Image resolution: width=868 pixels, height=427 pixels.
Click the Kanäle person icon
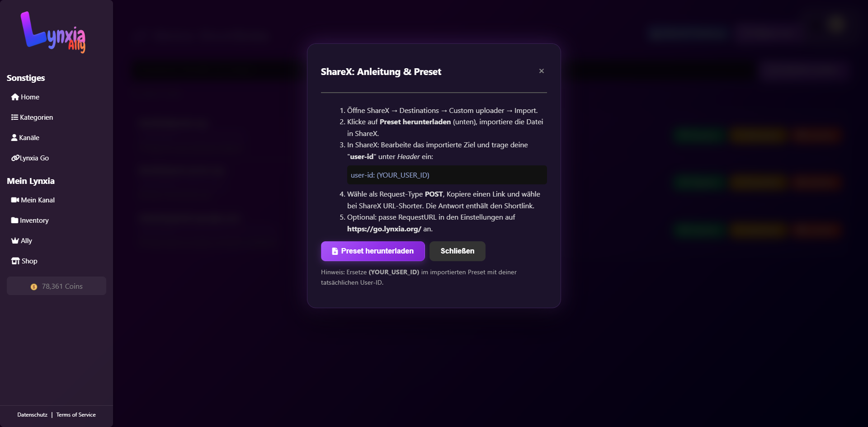pos(14,138)
